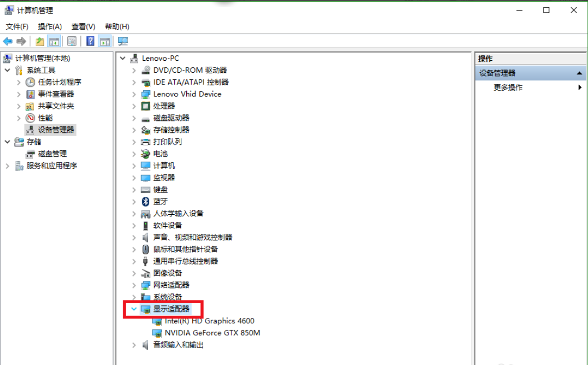Screen dimensions: 588x365
Task: Click the 通用串行总线控制器 USB icon
Action: [146, 261]
